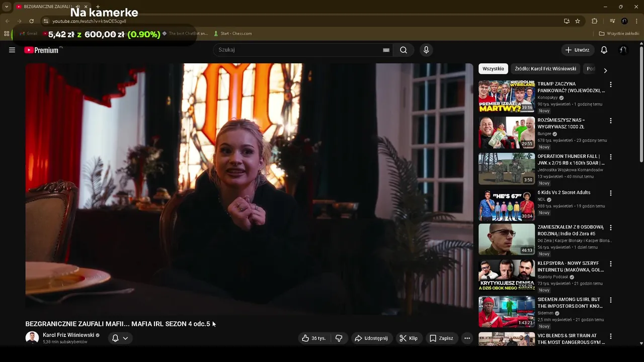Open the browser extensions puzzle icon
Screen dimensions: 644x362
coord(595,21)
